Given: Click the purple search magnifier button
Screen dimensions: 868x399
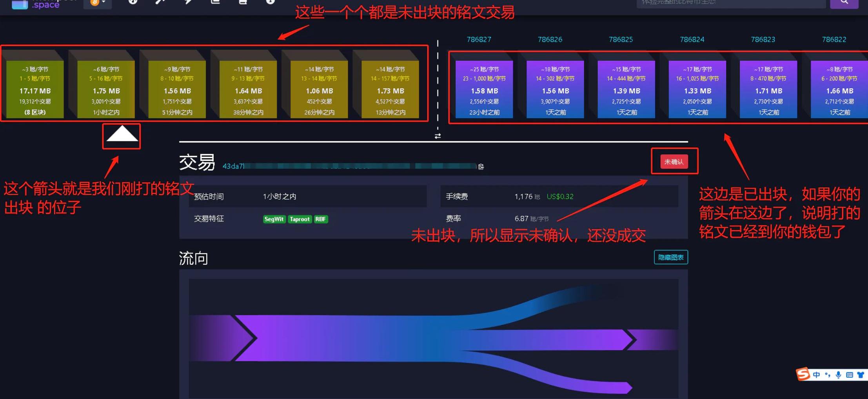Looking at the screenshot, I should (844, 2).
